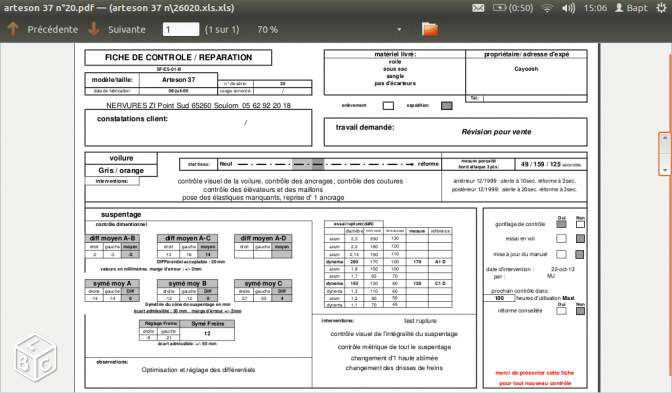
Task: Click the Précédente button label
Action: 53,30
